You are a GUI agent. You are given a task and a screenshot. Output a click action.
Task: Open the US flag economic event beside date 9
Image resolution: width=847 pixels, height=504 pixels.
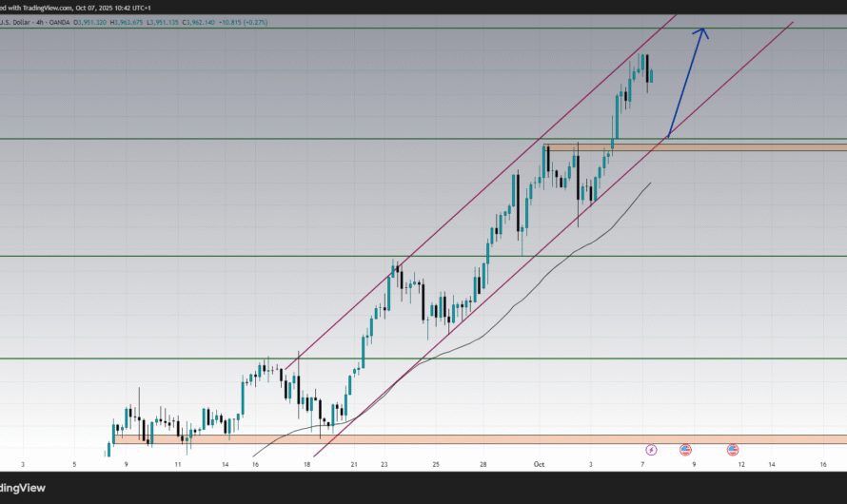pyautogui.click(x=685, y=450)
